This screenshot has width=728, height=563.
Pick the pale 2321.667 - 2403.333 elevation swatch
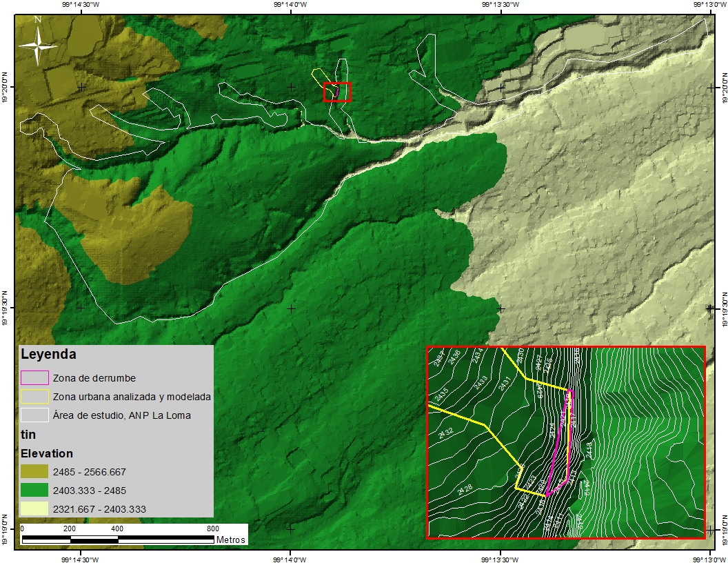pos(34,509)
